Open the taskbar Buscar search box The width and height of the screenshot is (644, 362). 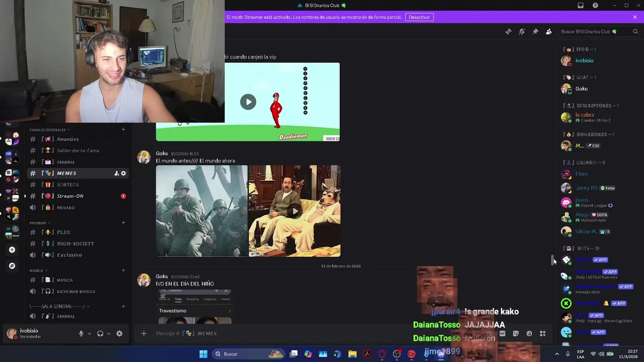(x=248, y=354)
